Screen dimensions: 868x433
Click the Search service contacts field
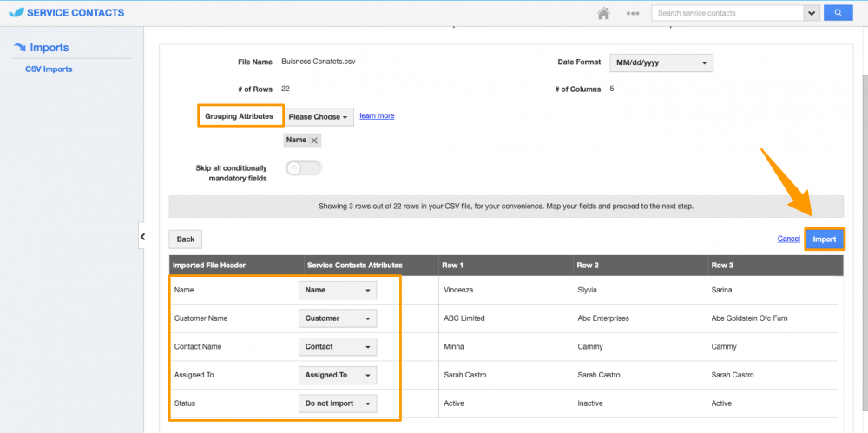727,13
